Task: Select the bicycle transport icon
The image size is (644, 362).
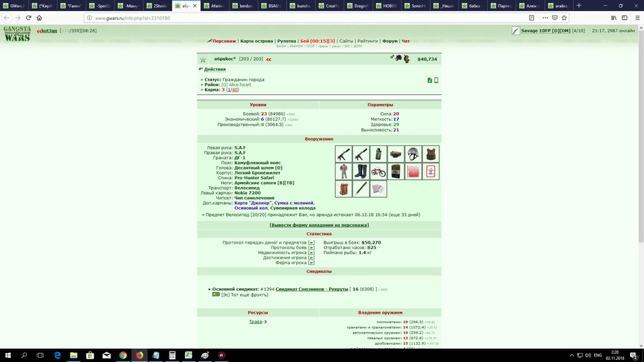Action: pyautogui.click(x=378, y=172)
